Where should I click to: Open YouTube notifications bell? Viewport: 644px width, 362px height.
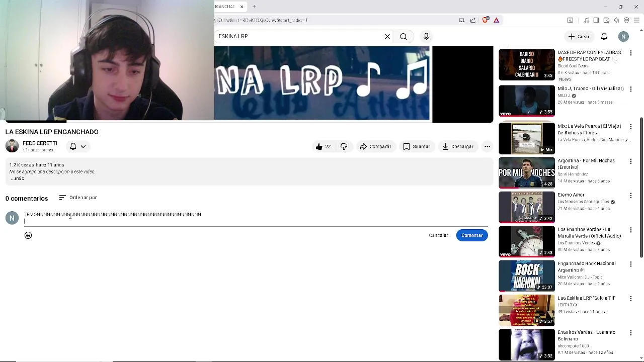coord(604,36)
